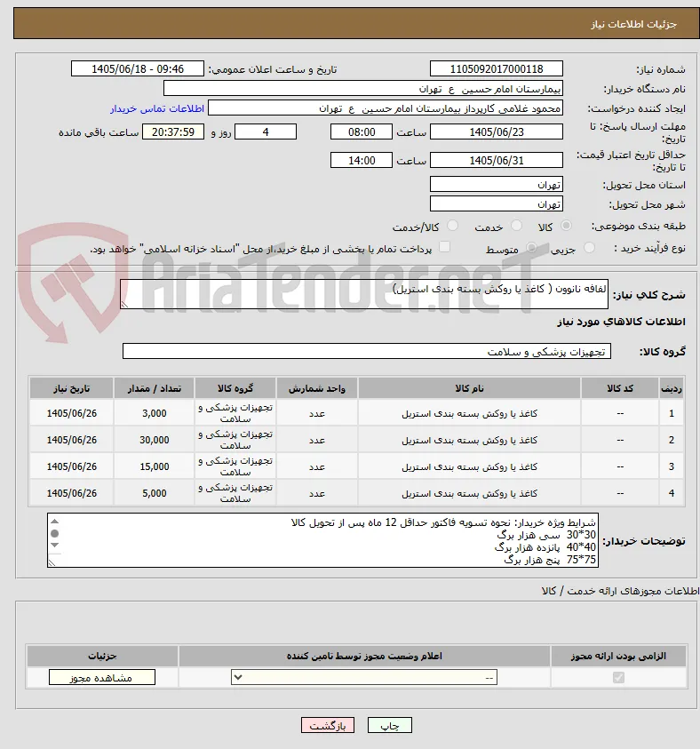The width and height of the screenshot is (700, 749).
Task: Click the validity time field 14:00
Action: coord(361,161)
